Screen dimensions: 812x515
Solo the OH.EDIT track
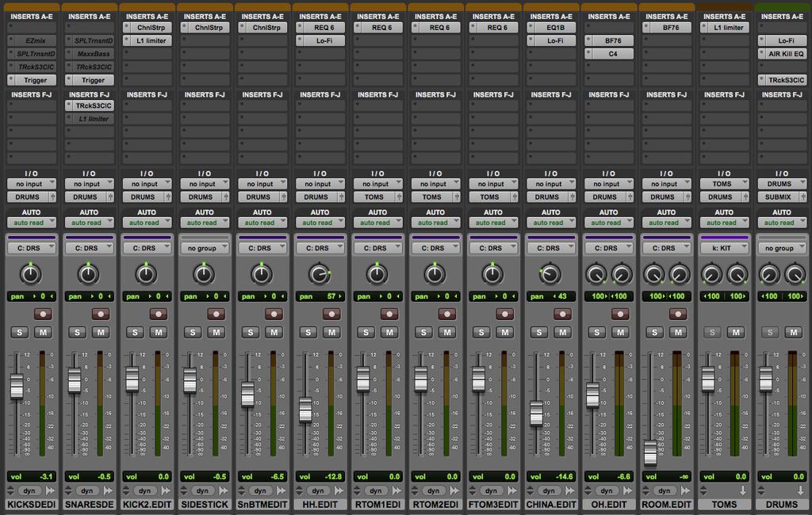pos(597,333)
